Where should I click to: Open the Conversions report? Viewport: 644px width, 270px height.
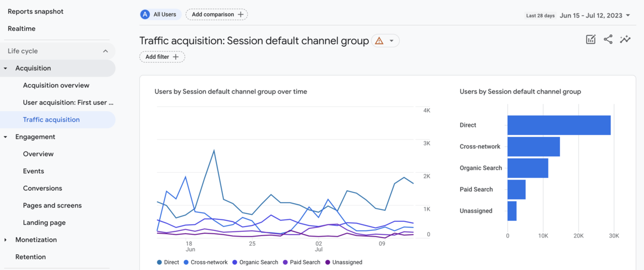[42, 188]
